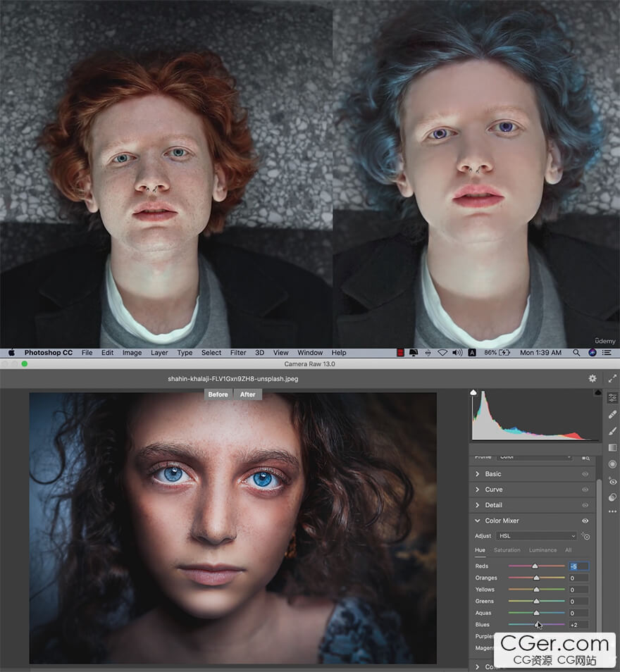Image resolution: width=620 pixels, height=672 pixels.
Task: Open the Window menu
Action: coord(310,353)
